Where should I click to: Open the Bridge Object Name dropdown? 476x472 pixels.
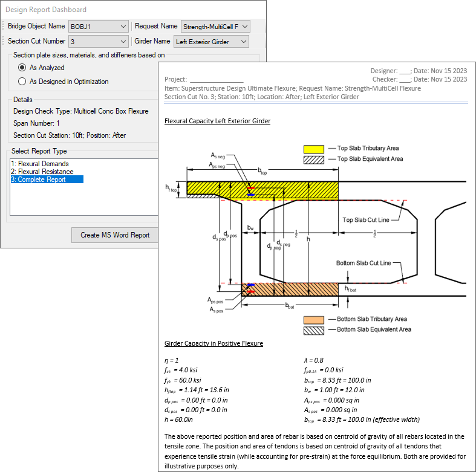(123, 27)
